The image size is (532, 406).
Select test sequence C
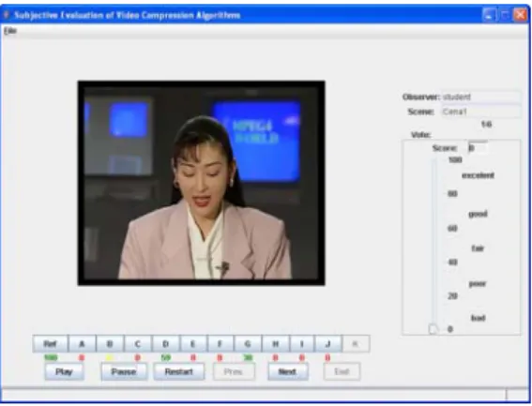(x=138, y=344)
